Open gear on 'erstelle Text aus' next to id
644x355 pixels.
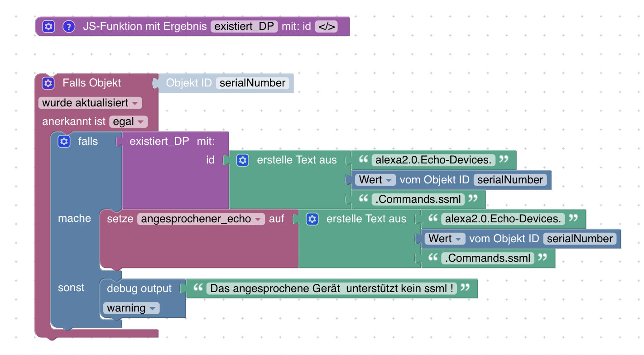click(x=243, y=160)
